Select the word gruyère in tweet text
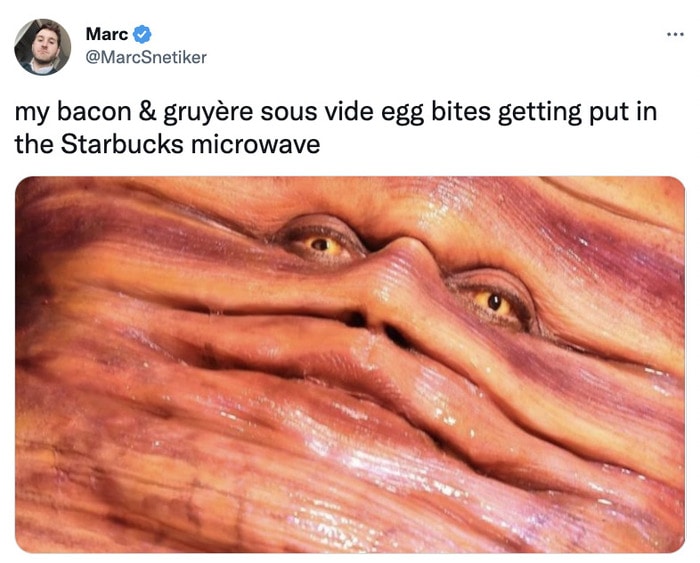700x563 pixels. pos(208,113)
